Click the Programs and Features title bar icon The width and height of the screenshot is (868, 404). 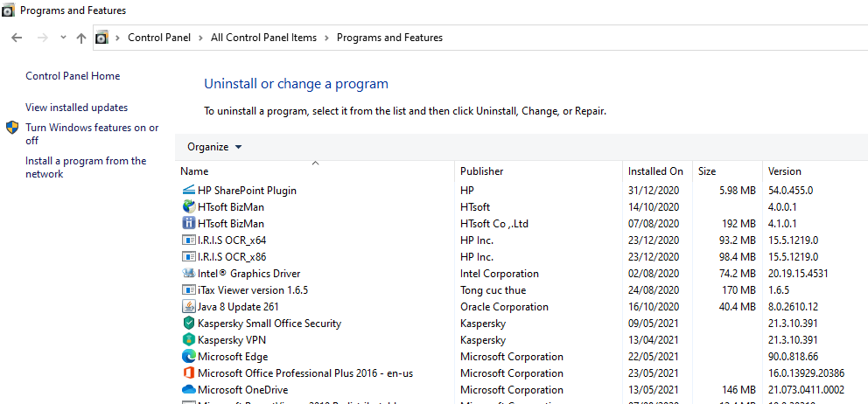point(9,10)
